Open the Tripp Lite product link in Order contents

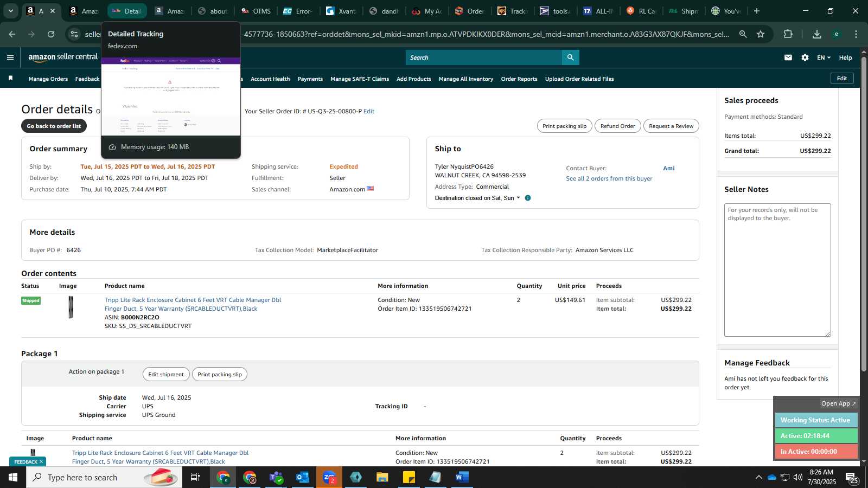(193, 304)
